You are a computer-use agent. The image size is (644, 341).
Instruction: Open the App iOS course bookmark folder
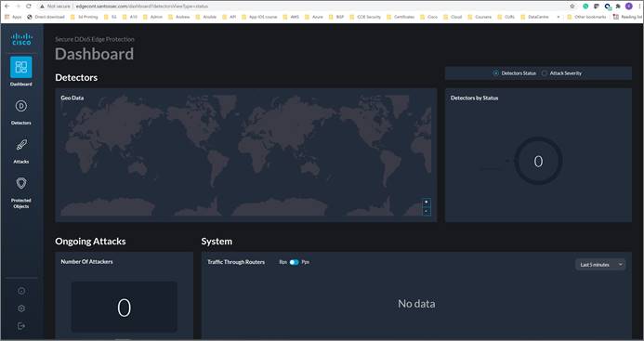[259, 17]
